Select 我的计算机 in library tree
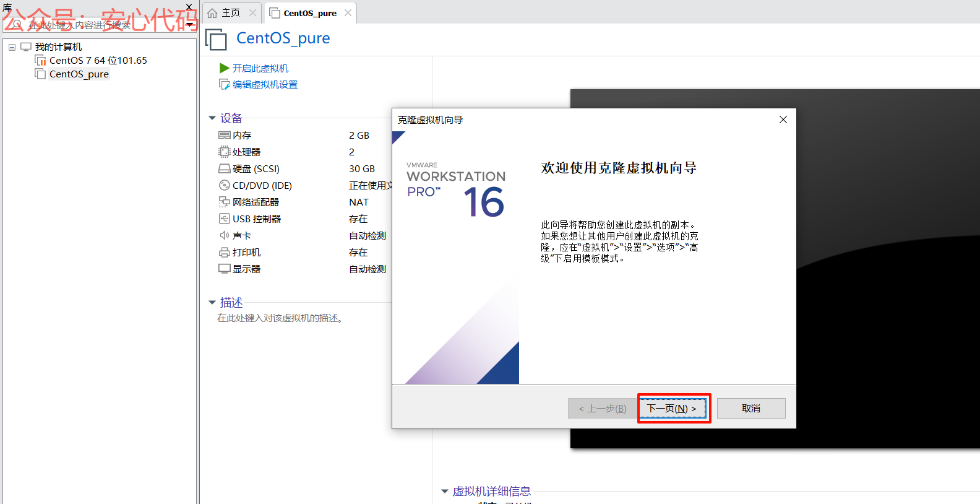The image size is (980, 504). (x=58, y=47)
